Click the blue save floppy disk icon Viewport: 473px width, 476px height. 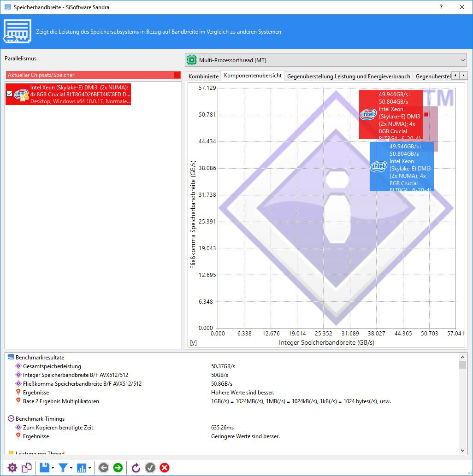point(45,468)
